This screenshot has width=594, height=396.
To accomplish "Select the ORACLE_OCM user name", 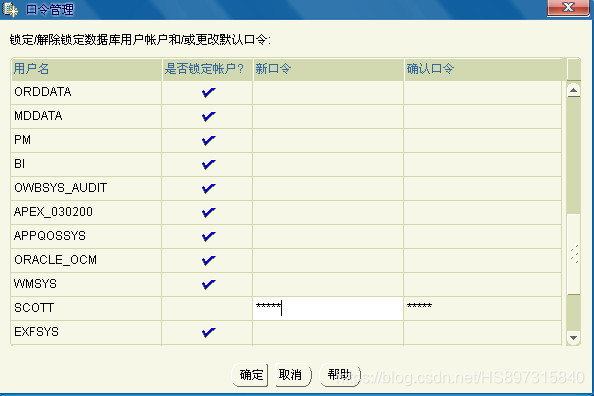I will pos(55,260).
